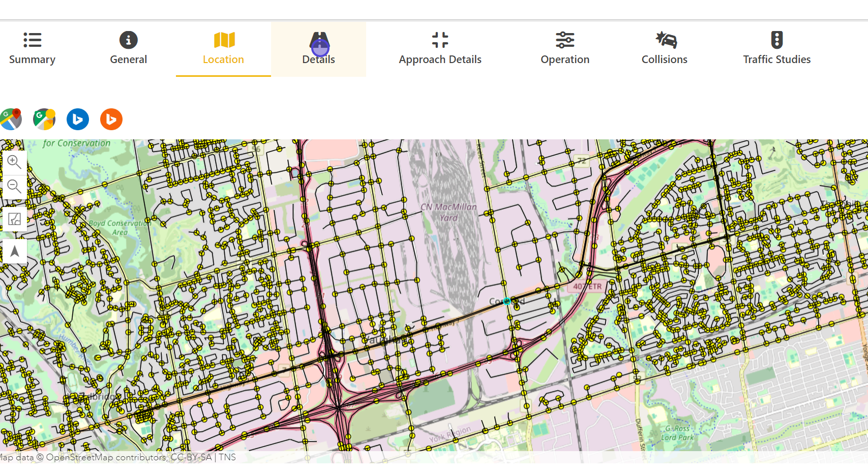The width and height of the screenshot is (868, 474).
Task: Switch to the General info tab
Action: pos(128,49)
